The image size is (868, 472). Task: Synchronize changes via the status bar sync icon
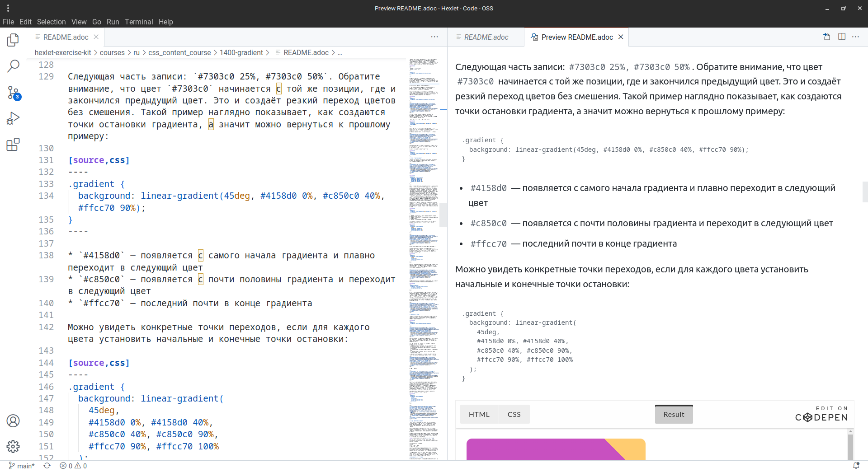point(47,466)
